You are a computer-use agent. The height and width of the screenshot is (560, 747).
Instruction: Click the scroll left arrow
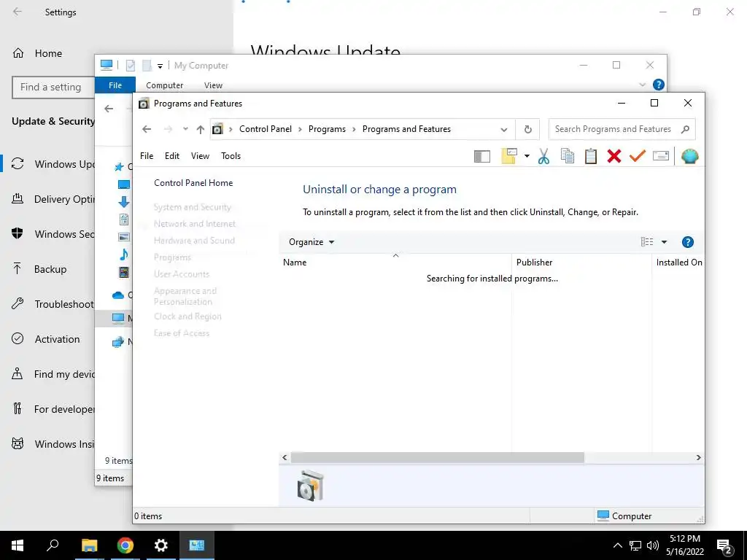285,458
